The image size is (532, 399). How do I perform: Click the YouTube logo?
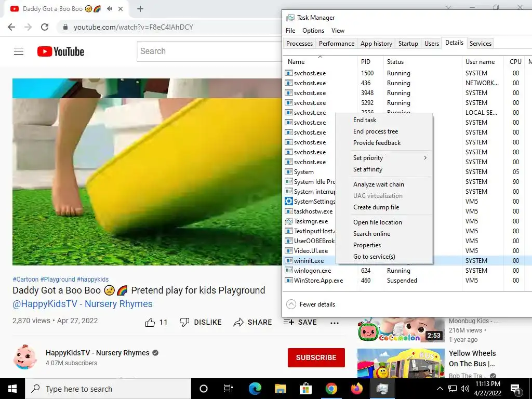[x=61, y=51]
